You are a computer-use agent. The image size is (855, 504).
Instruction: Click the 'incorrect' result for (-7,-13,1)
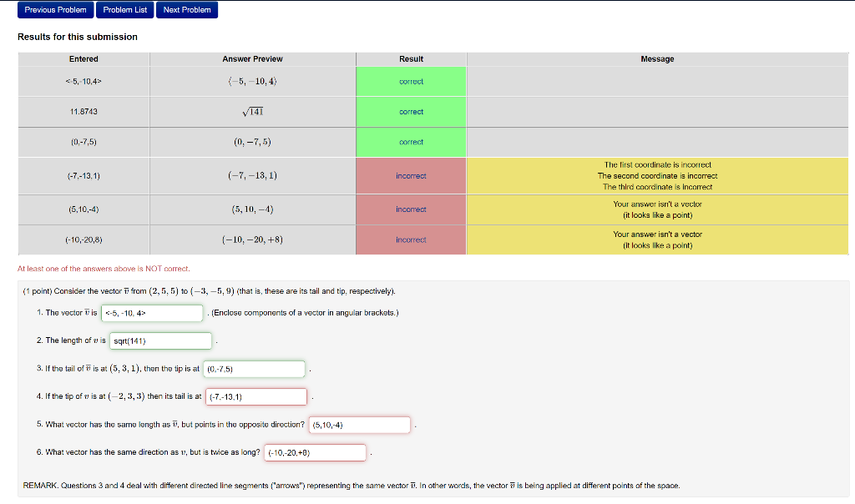pyautogui.click(x=411, y=176)
